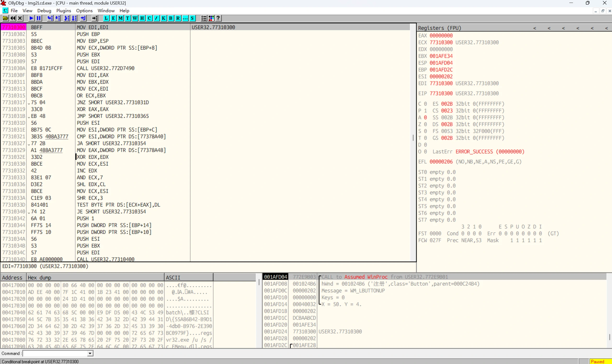Pause execution with the pause icon
The width and height of the screenshot is (612, 364).
pos(39,18)
